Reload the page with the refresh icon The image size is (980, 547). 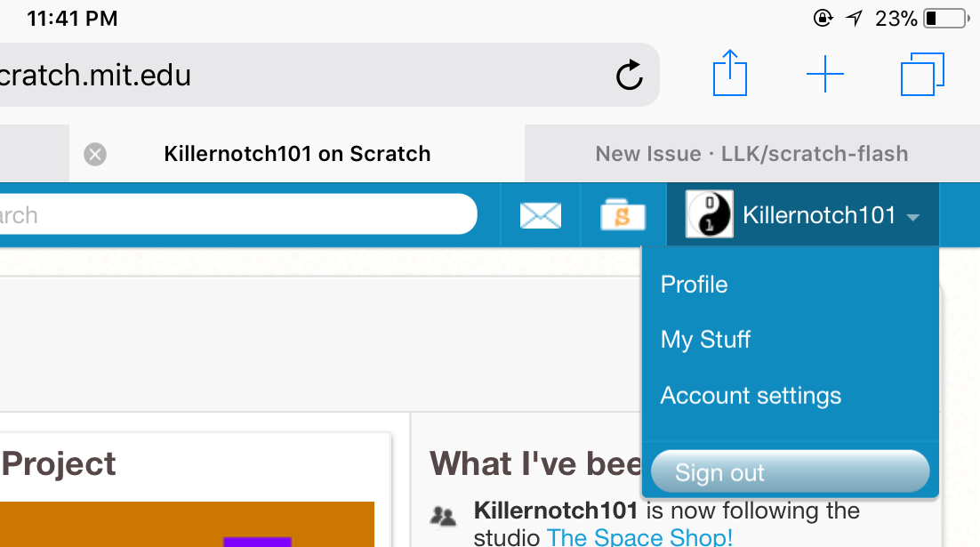630,75
